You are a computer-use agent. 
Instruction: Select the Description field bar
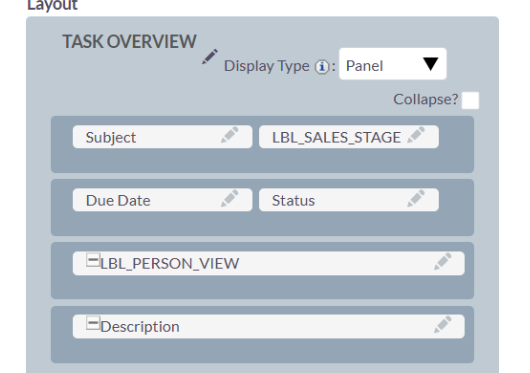coord(269,326)
